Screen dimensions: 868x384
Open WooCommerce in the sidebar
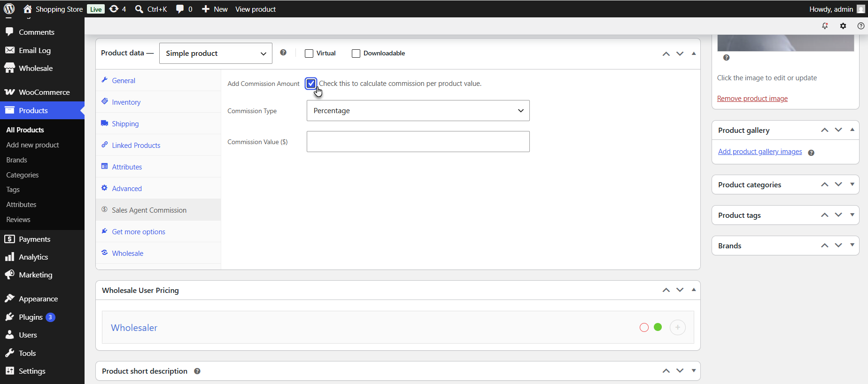(42, 92)
